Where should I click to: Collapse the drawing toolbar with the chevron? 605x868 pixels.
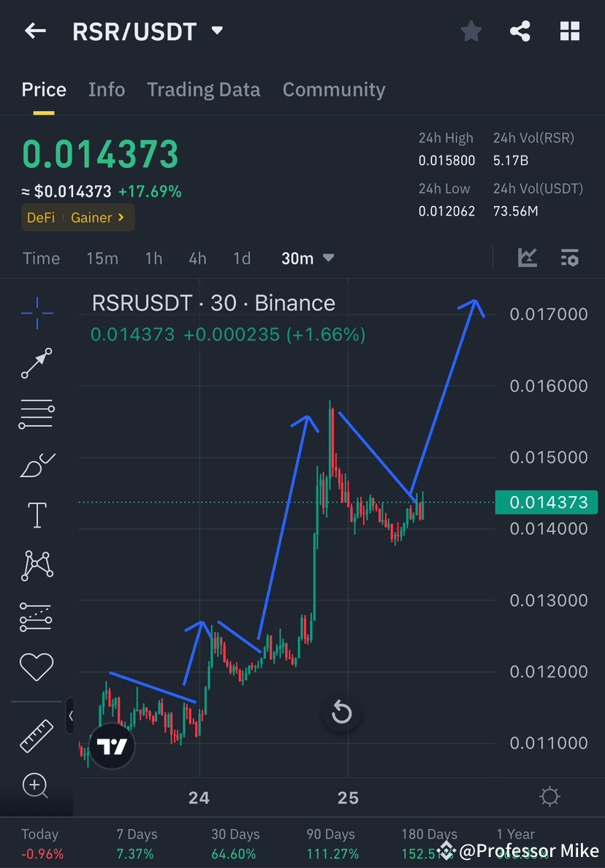[71, 716]
